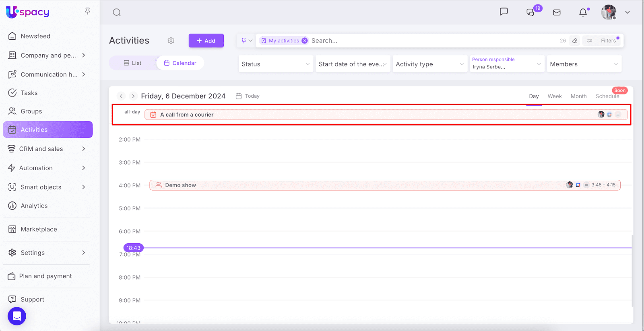Open Activities settings gear icon
The height and width of the screenshot is (331, 644).
[x=171, y=41]
